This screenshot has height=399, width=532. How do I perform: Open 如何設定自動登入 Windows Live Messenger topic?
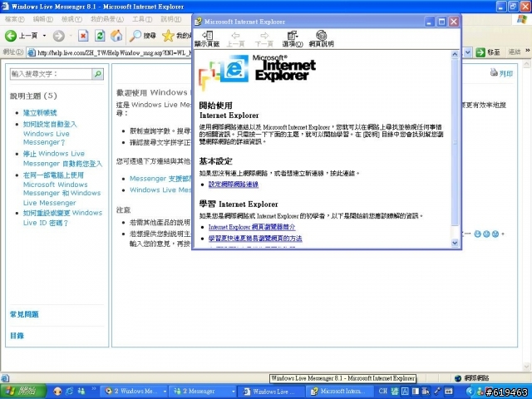(x=50, y=133)
